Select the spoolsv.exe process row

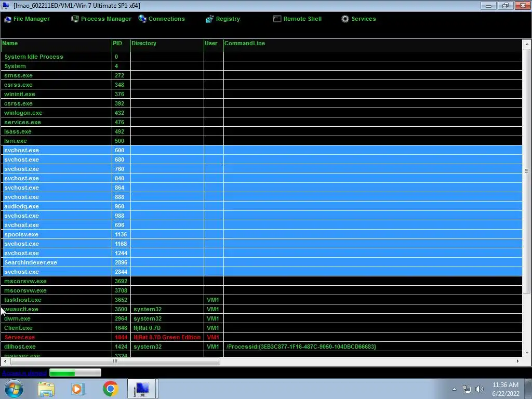pyautogui.click(x=261, y=234)
